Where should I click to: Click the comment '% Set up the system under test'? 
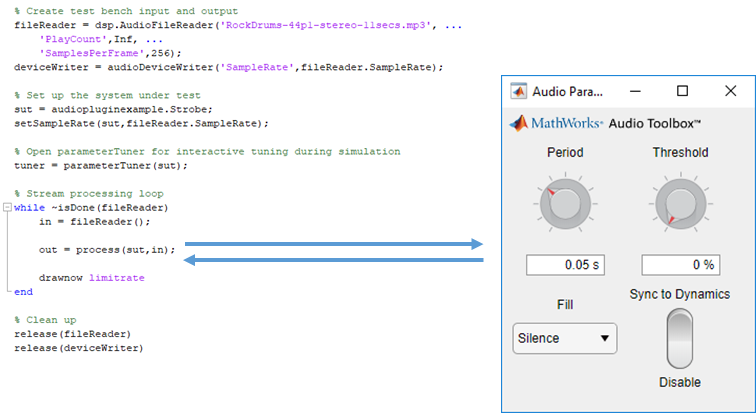[x=108, y=95]
